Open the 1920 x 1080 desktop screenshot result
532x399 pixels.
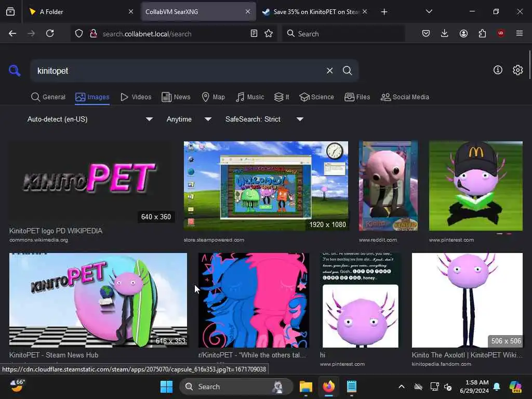(x=265, y=186)
